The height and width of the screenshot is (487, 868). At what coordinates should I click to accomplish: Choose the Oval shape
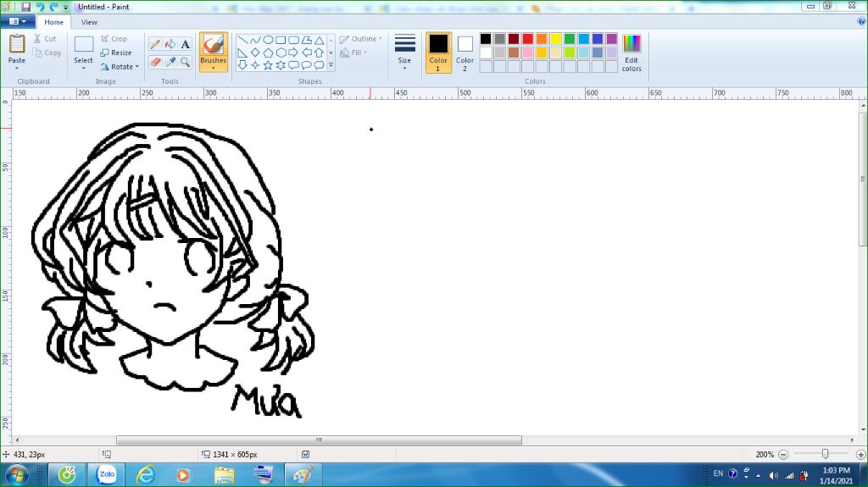pyautogui.click(x=268, y=40)
